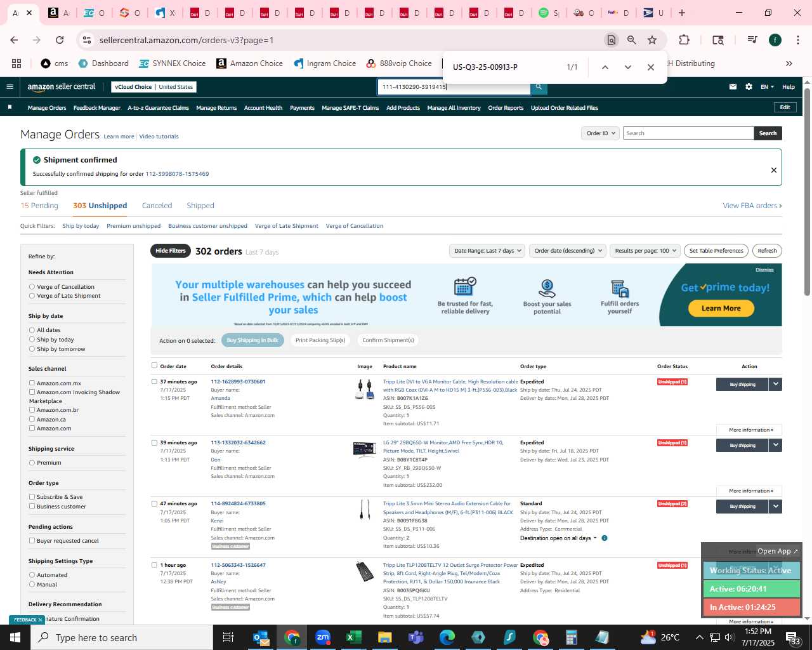
Task: Open order link 112-1628993-0730601
Action: 238,381
